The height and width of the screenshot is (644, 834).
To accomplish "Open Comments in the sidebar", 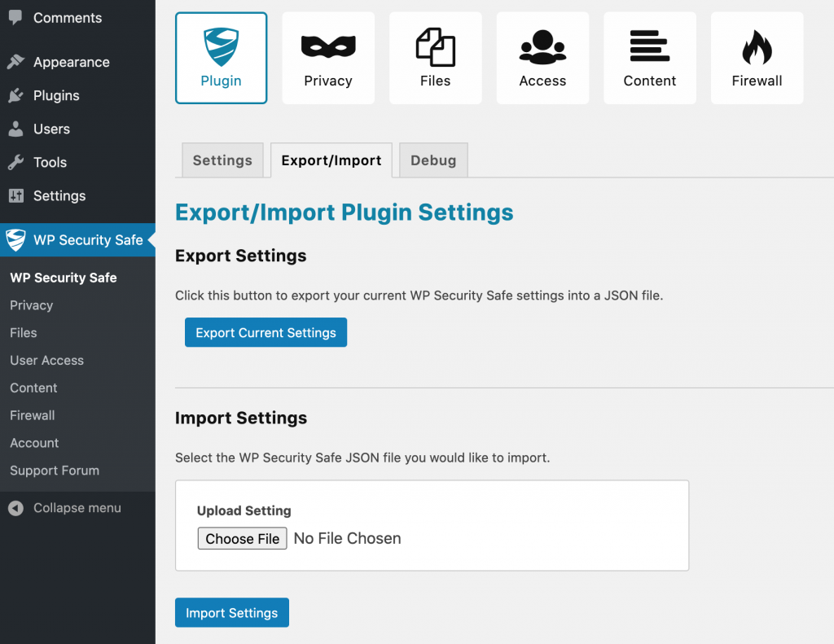I will pos(77,18).
